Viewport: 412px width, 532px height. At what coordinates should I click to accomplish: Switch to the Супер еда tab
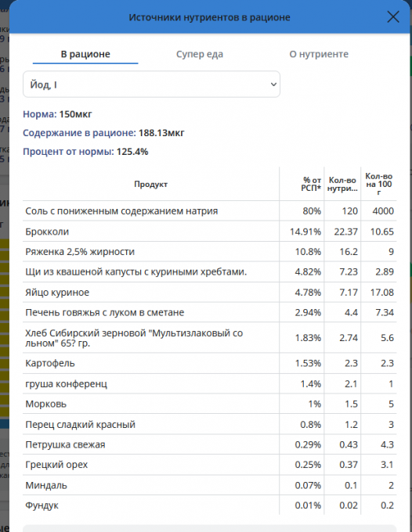click(200, 54)
